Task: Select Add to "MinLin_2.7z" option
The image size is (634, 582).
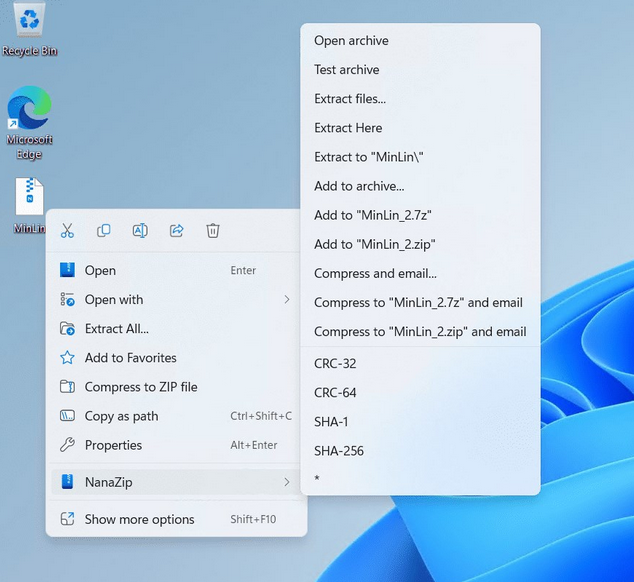Action: (421, 215)
